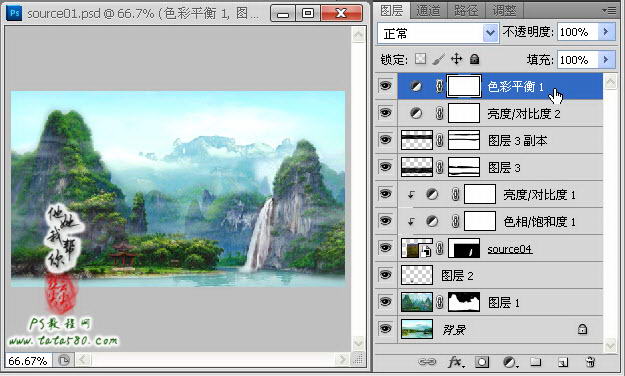
Task: Click mask link chain on 图层 1
Action: point(440,302)
